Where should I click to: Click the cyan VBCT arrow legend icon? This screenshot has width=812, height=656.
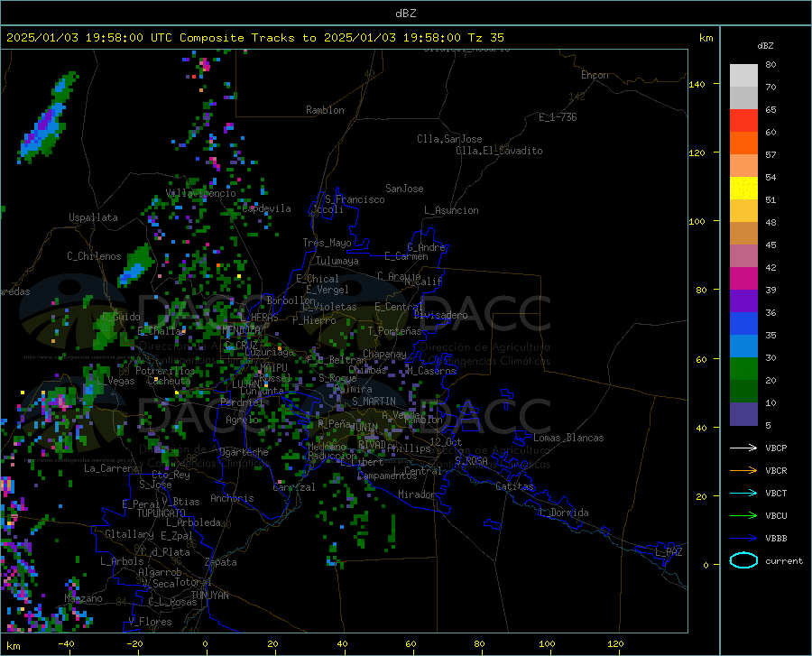point(743,493)
